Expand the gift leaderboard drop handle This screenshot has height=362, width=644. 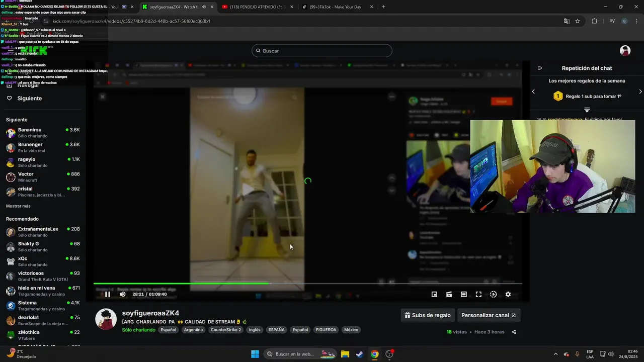pos(587,110)
